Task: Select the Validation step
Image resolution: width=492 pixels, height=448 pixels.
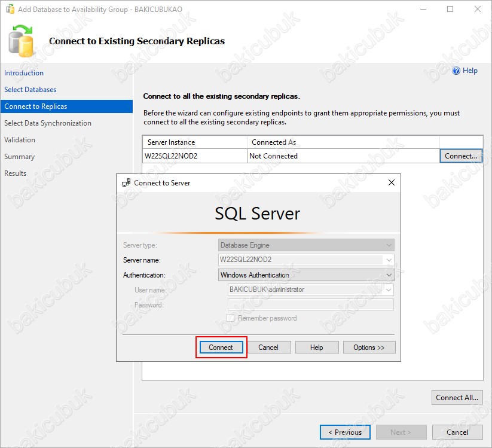Action: pos(20,140)
